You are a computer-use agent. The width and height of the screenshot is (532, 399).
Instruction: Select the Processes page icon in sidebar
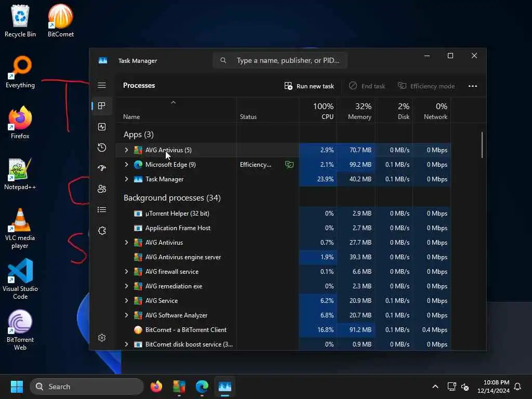[101, 106]
